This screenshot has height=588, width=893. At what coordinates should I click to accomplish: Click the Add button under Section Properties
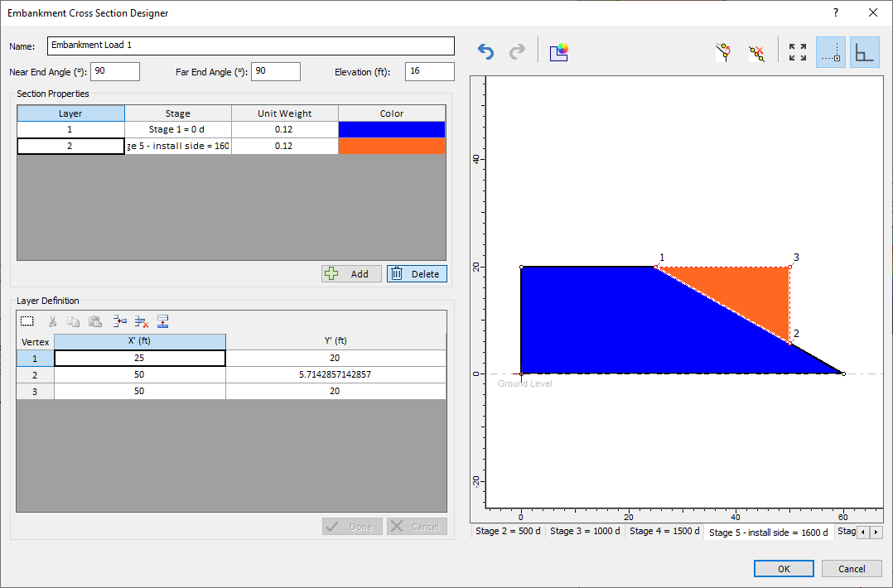351,273
